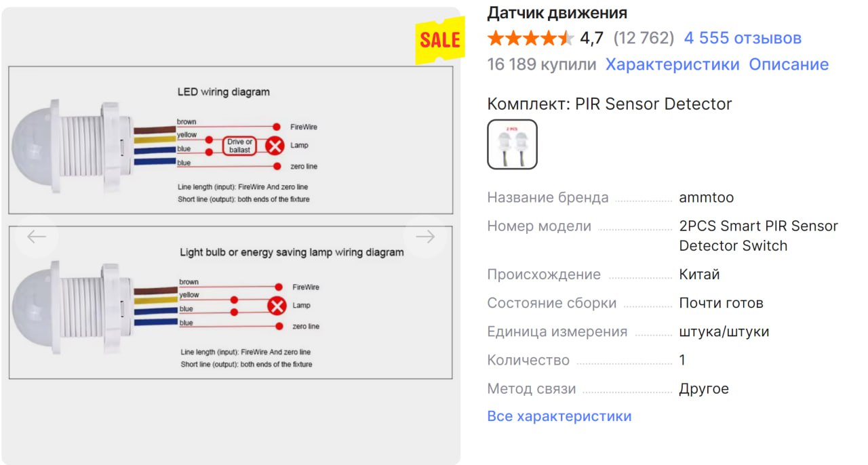Jump to Характеристики section
868x465 pixels.
click(x=672, y=65)
